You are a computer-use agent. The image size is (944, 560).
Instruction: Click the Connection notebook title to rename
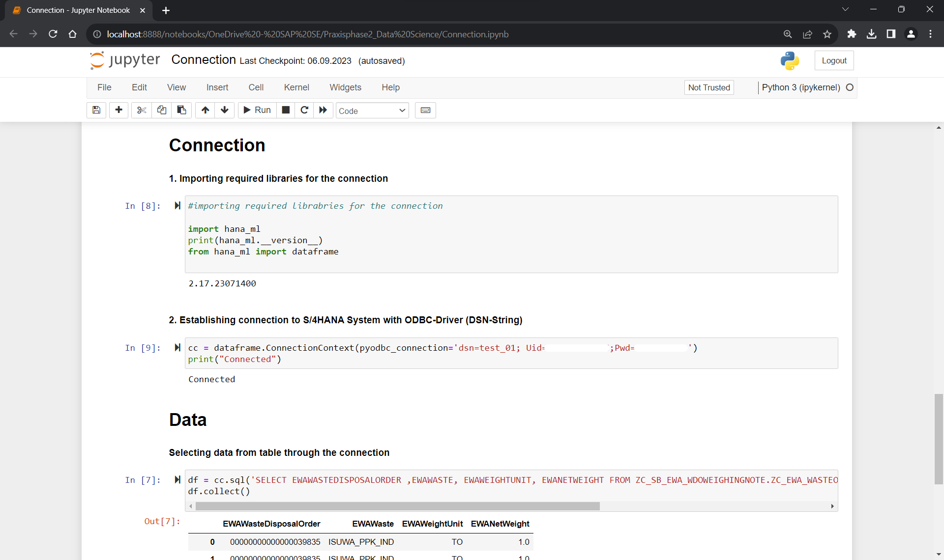click(204, 60)
